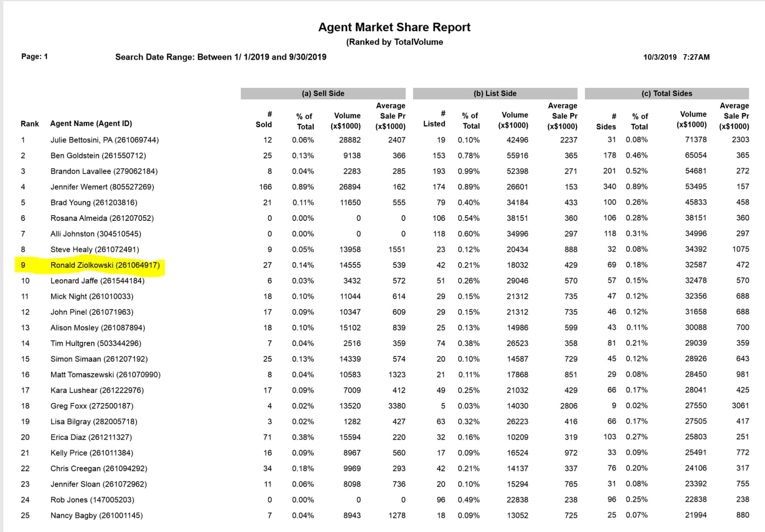Click the Search Date Range text
765x532 pixels.
[x=220, y=57]
